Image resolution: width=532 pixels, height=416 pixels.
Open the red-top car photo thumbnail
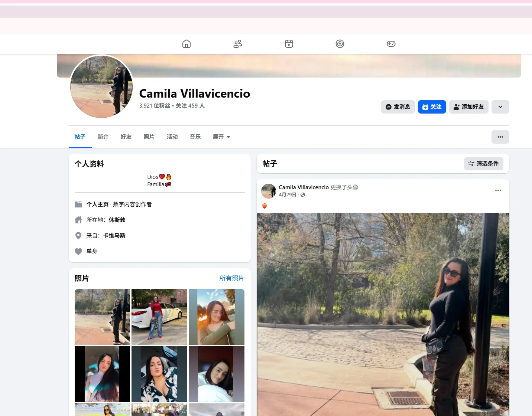(x=159, y=317)
